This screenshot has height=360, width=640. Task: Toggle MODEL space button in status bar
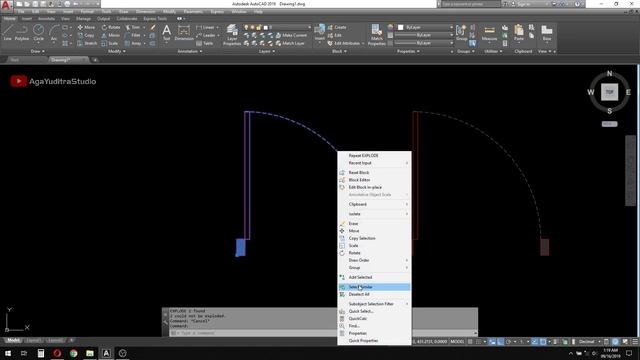point(457,342)
